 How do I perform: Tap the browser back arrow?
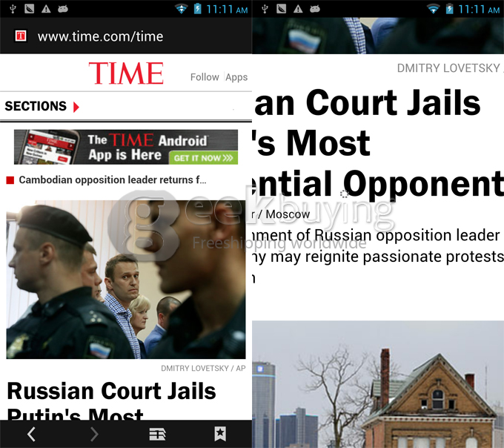pyautogui.click(x=31, y=434)
